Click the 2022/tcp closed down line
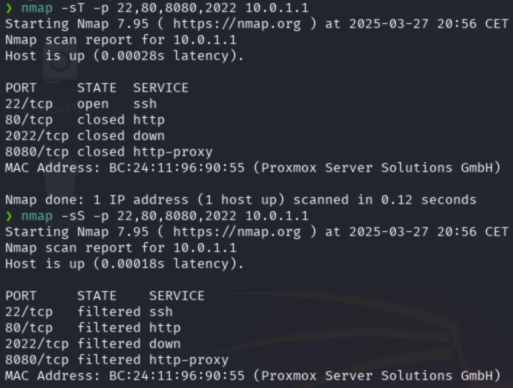Image resolution: width=513 pixels, height=388 pixels. coord(85,136)
